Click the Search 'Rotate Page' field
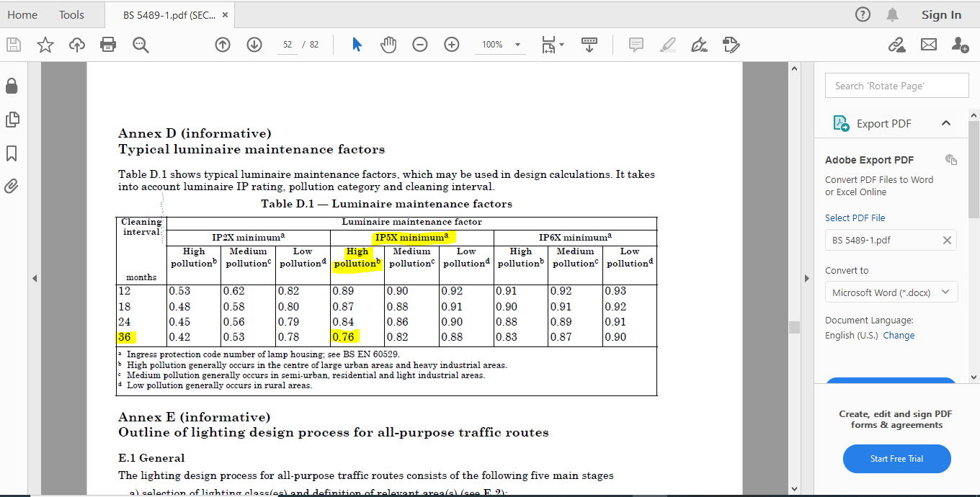980x497 pixels. 896,86
